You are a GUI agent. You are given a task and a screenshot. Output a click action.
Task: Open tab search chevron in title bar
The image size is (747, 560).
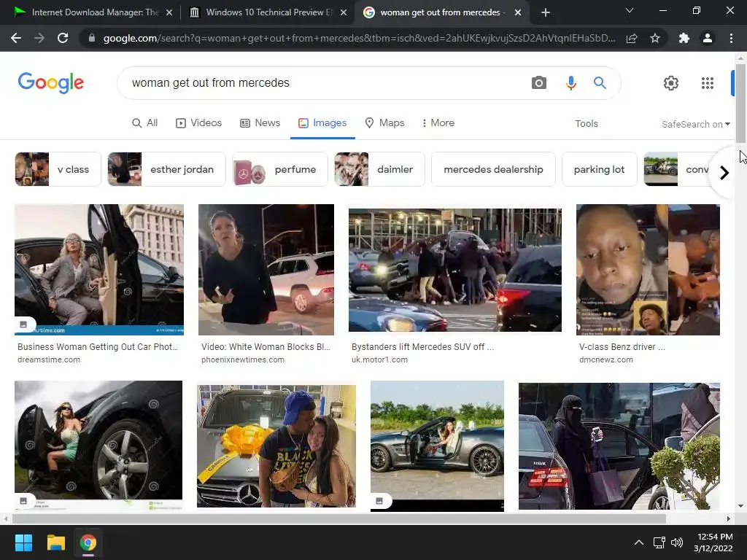coord(630,10)
